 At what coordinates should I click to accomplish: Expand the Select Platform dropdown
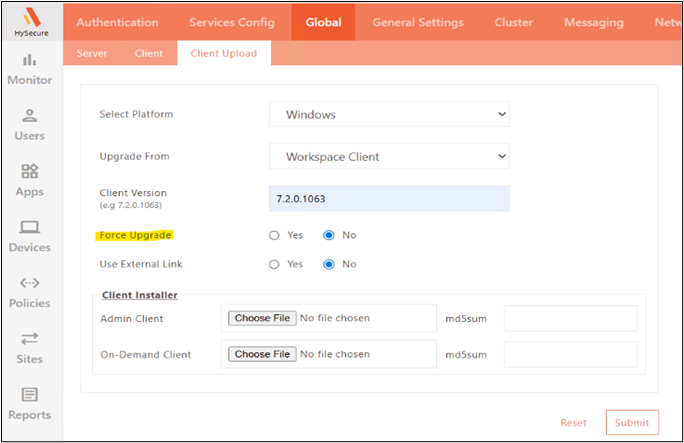coord(389,114)
